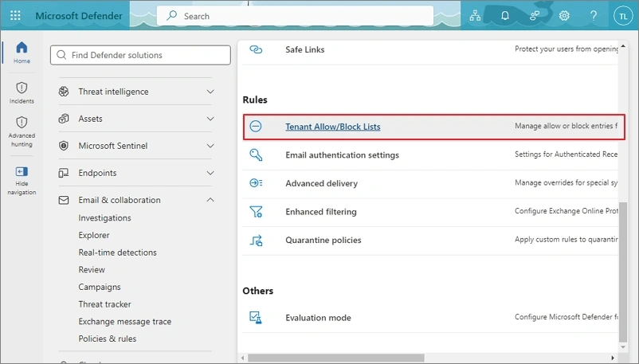
Task: Open the Help question mark icon
Action: [594, 16]
